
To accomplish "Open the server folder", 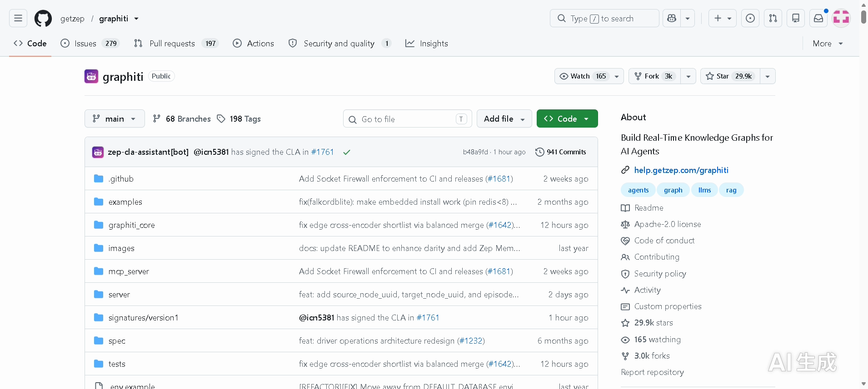I will [x=119, y=295].
